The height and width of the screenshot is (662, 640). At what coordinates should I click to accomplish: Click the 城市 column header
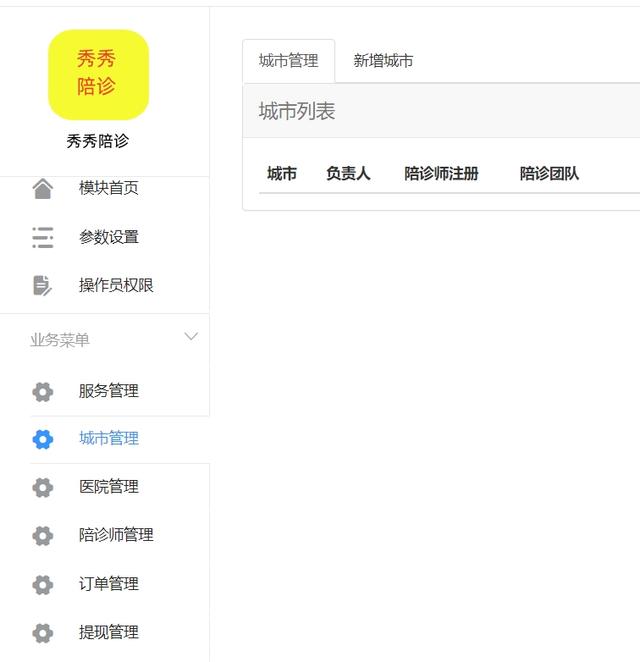282,174
